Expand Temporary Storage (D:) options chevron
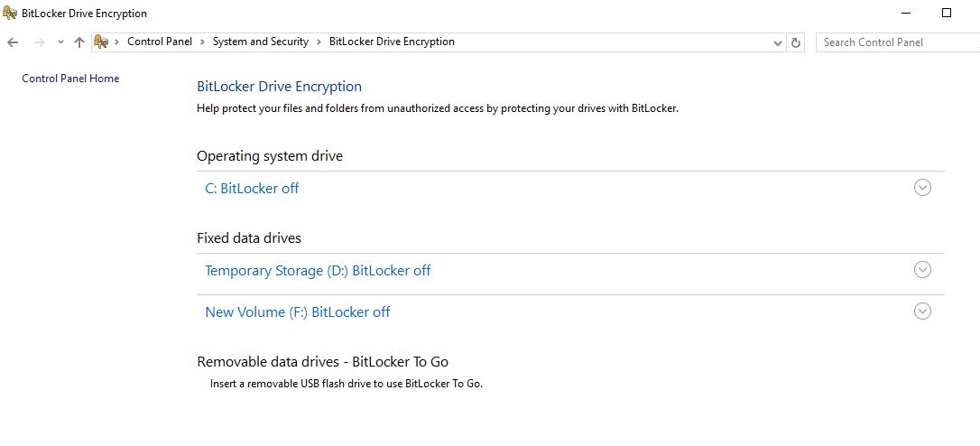 coord(922,270)
